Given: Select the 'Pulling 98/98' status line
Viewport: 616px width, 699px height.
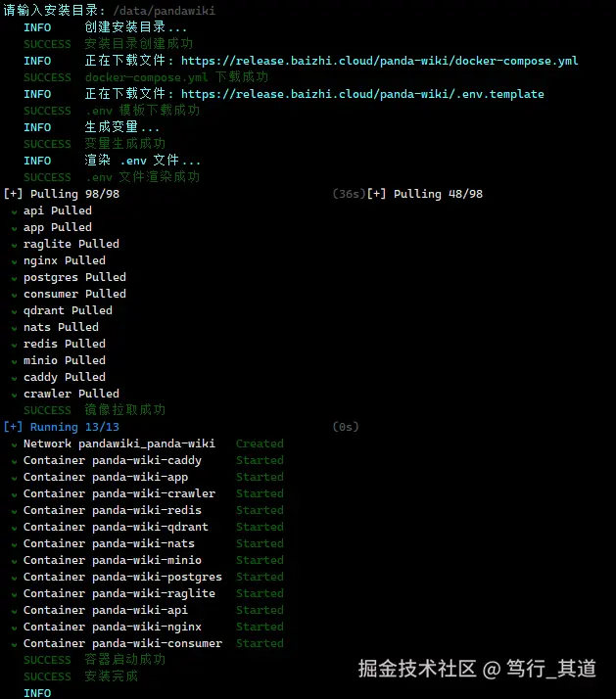Looking at the screenshot, I should point(62,194).
